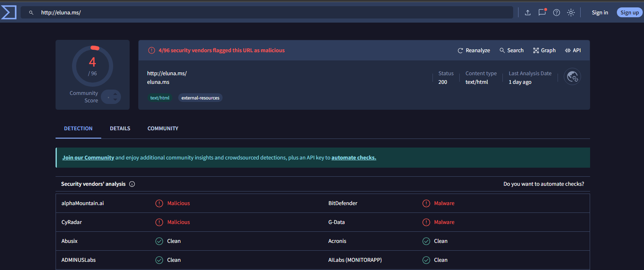Click the Clean checkmark icon for Acronis
644x270 pixels.
[x=426, y=241]
